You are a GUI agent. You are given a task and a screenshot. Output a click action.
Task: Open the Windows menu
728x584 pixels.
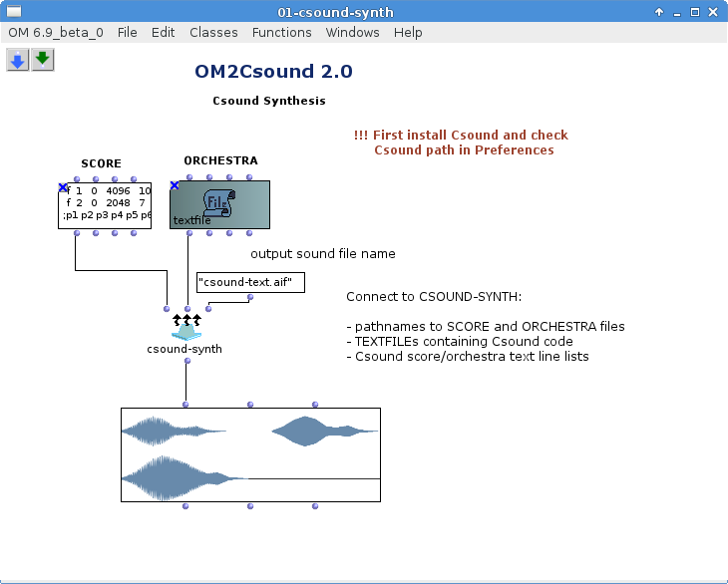(x=352, y=33)
